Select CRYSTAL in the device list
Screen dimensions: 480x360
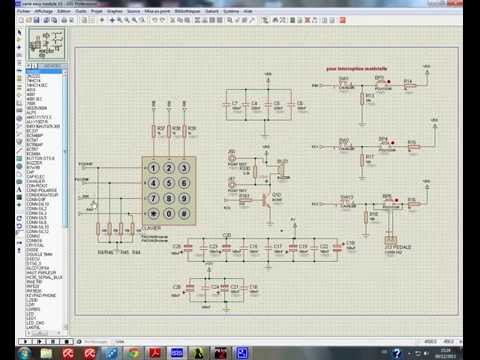tap(35, 245)
